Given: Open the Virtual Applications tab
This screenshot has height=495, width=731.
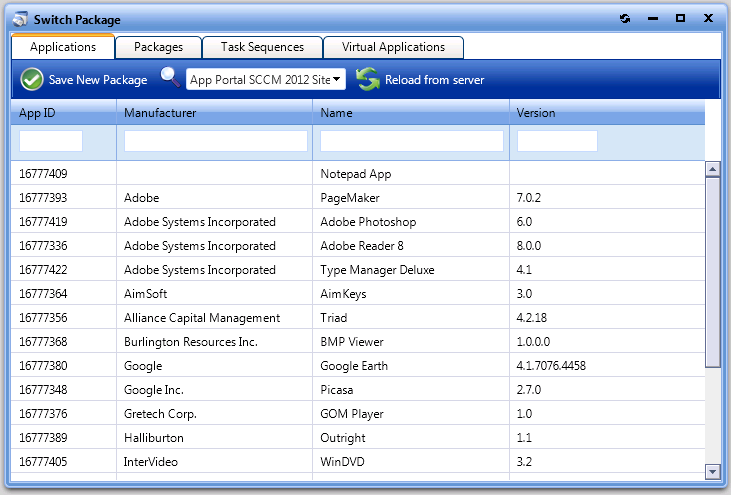Looking at the screenshot, I should tap(393, 47).
